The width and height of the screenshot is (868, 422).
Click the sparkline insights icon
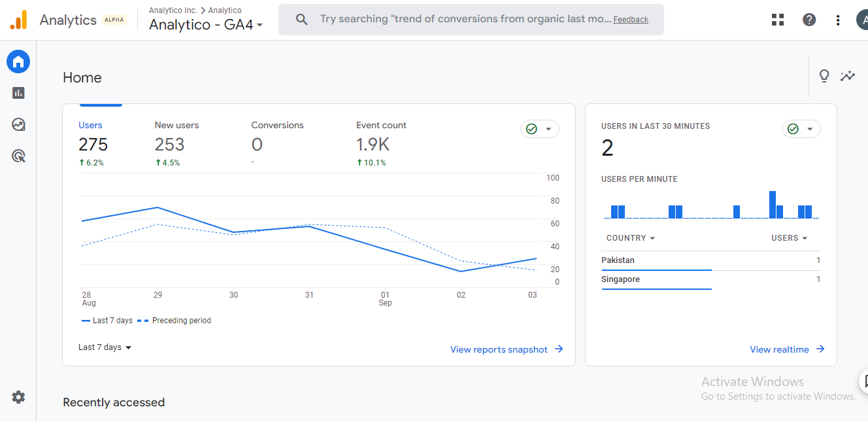(848, 76)
